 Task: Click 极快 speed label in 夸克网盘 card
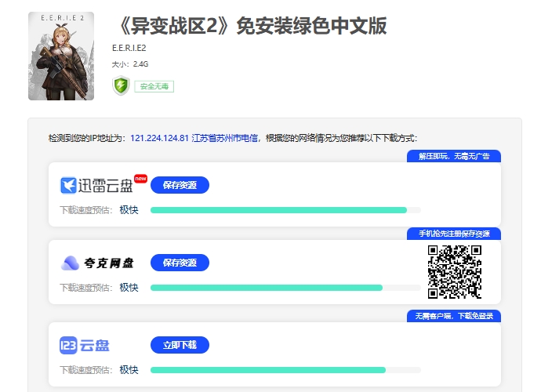(x=129, y=288)
